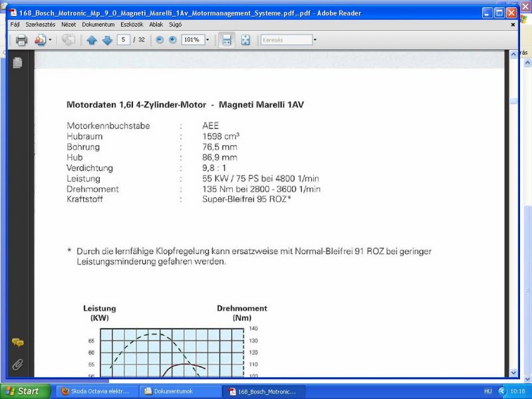Click the document scrollbar's up arrow
Image resolution: width=532 pixels, height=399 pixels.
pos(513,55)
